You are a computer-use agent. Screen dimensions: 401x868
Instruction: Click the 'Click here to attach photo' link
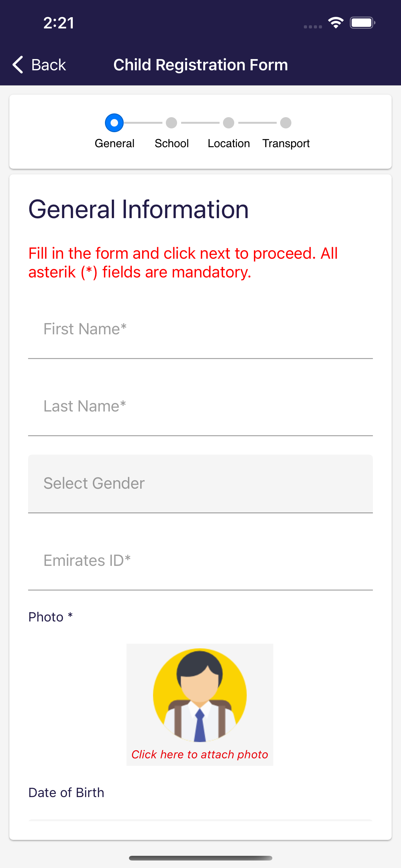200,755
